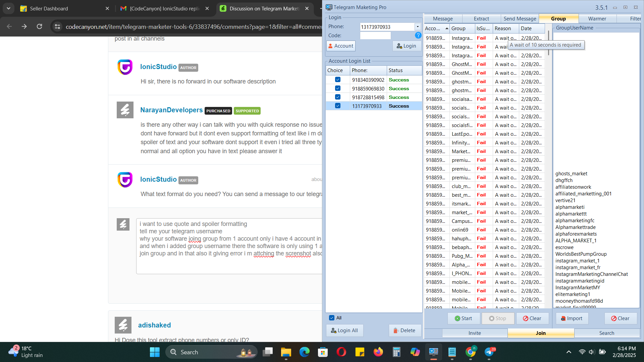Switch to the Message tab
644x362 pixels.
[443, 19]
